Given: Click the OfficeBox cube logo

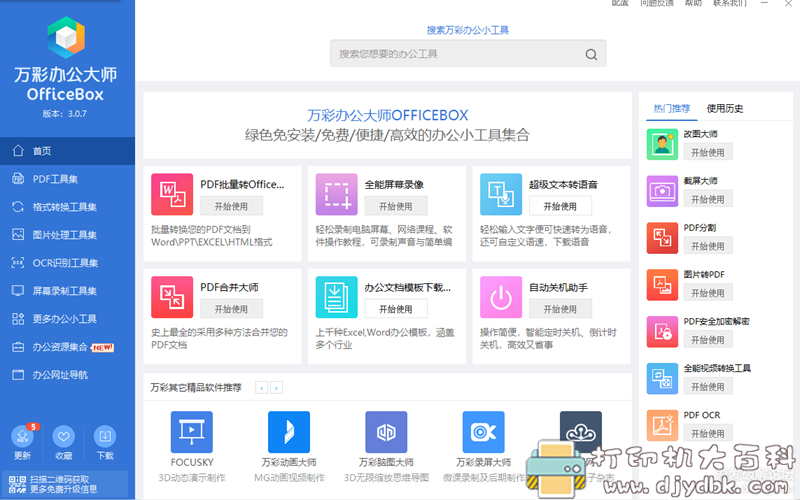Looking at the screenshot, I should coord(66,37).
